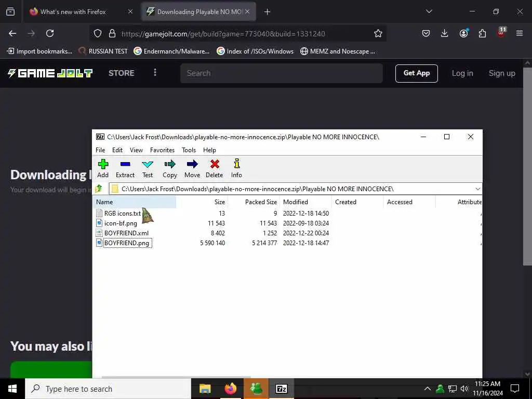Reload the Game Jolt page
Screen dimensions: 532x399
point(50,33)
